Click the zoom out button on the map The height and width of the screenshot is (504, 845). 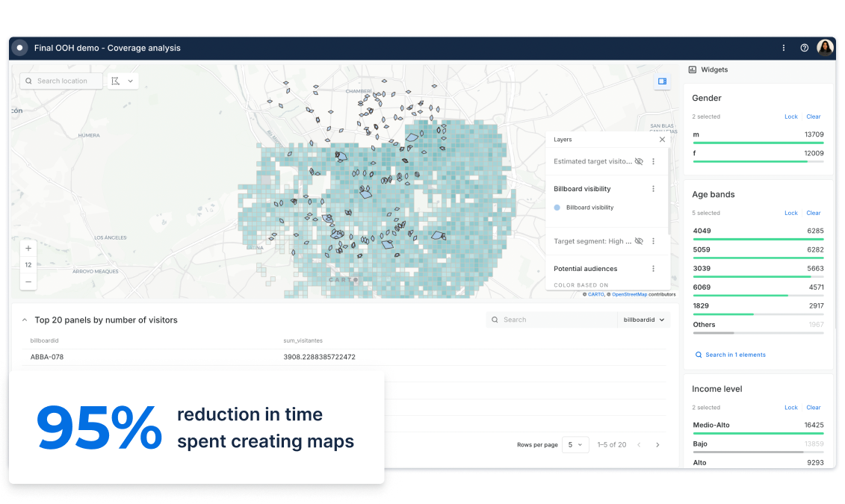tap(28, 281)
